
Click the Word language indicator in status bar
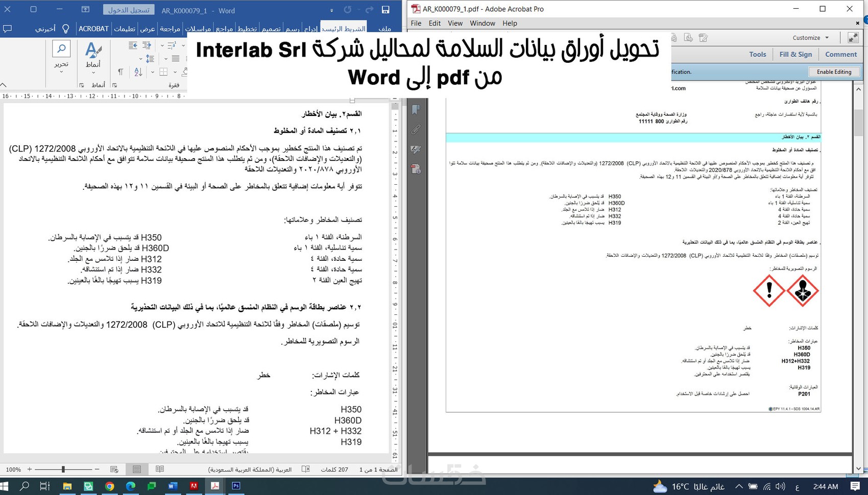pyautogui.click(x=250, y=469)
